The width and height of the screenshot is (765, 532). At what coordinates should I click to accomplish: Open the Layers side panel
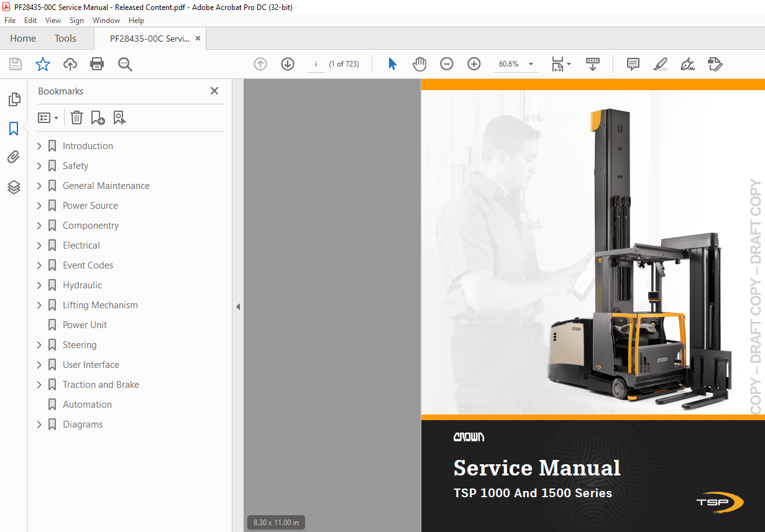click(x=14, y=187)
